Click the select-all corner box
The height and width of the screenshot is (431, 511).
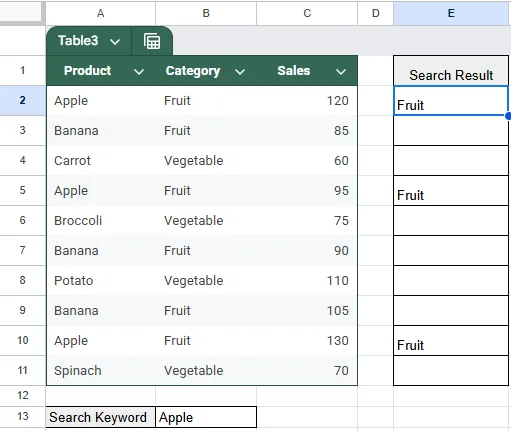tap(22, 13)
